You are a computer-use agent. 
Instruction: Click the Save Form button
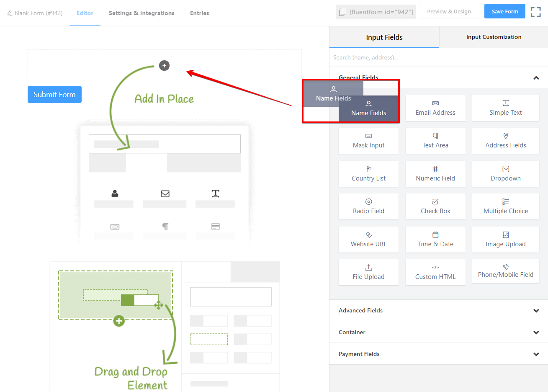(x=504, y=11)
